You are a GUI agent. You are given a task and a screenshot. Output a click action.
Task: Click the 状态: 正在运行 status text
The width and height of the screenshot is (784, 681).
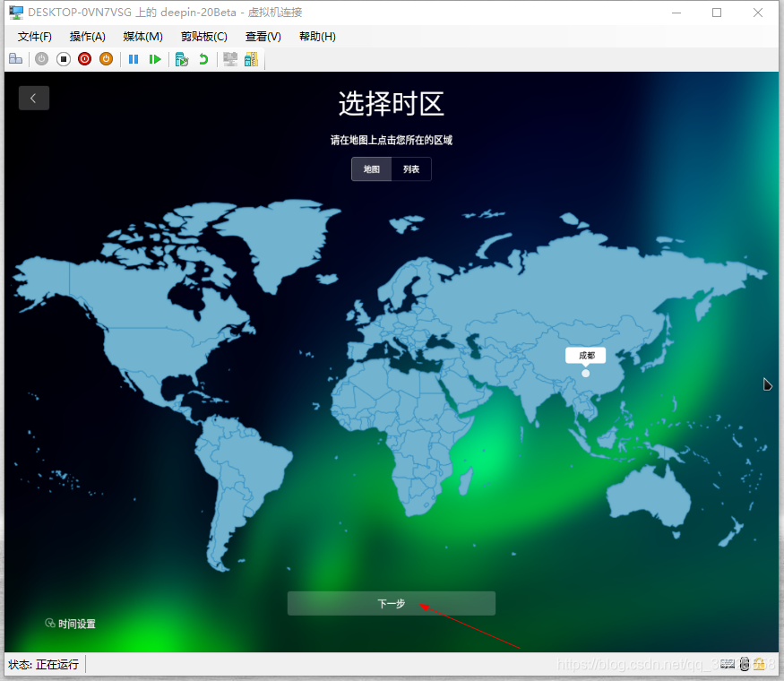[x=44, y=665]
